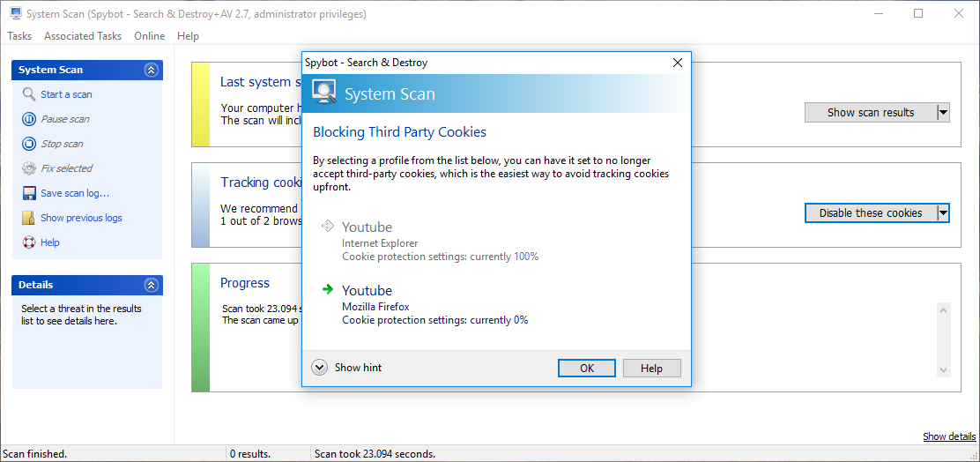
Task: Click the Start a scan link
Action: 66,94
